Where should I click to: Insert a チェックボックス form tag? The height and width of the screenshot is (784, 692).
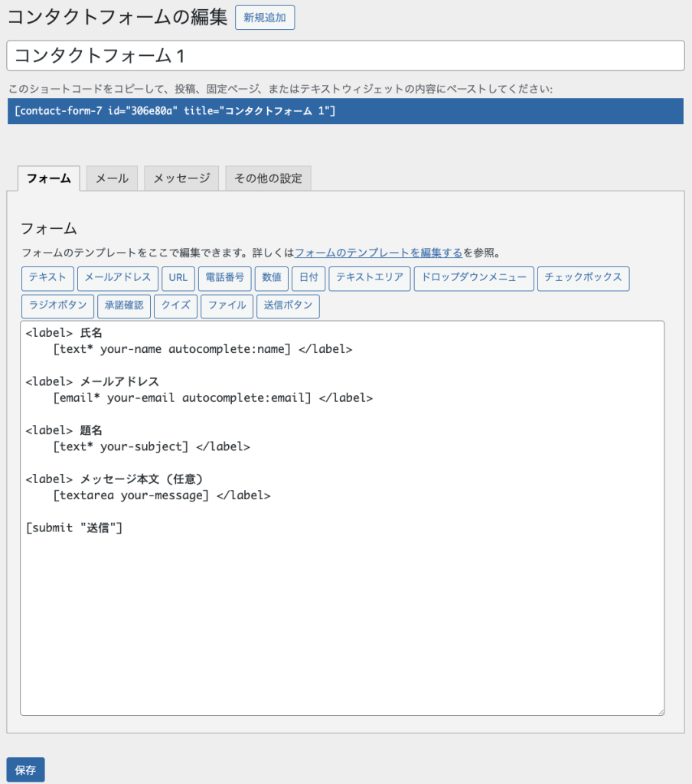click(583, 279)
